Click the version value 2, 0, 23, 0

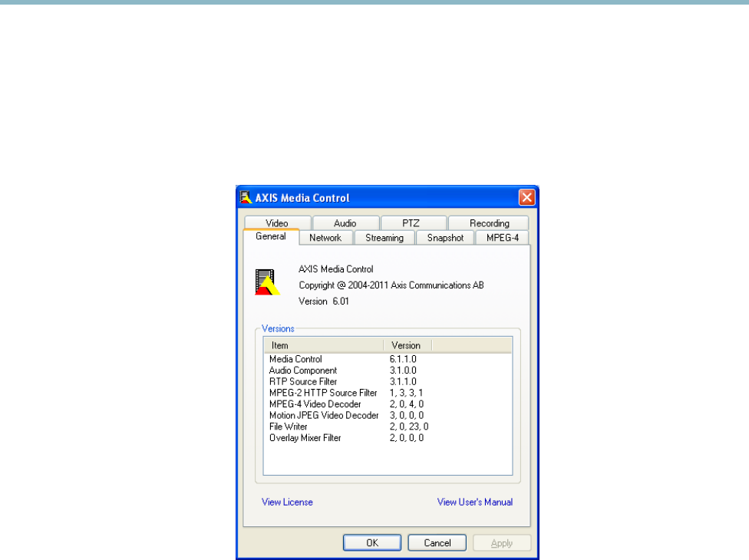point(409,427)
